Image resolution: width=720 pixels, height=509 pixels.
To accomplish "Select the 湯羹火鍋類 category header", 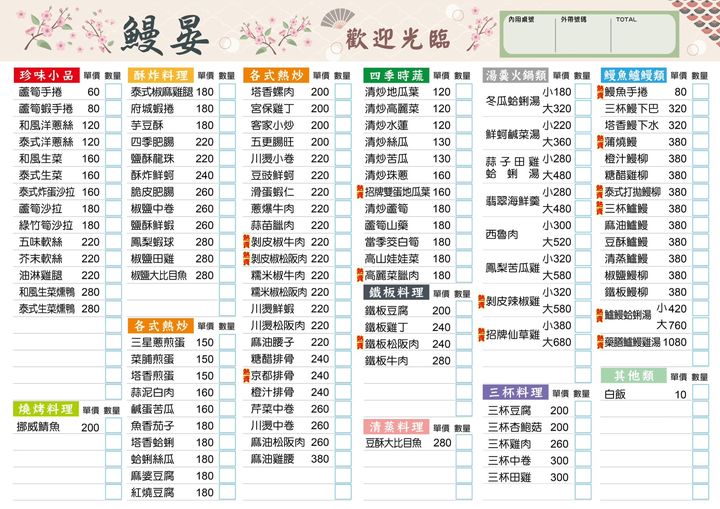I will [516, 75].
